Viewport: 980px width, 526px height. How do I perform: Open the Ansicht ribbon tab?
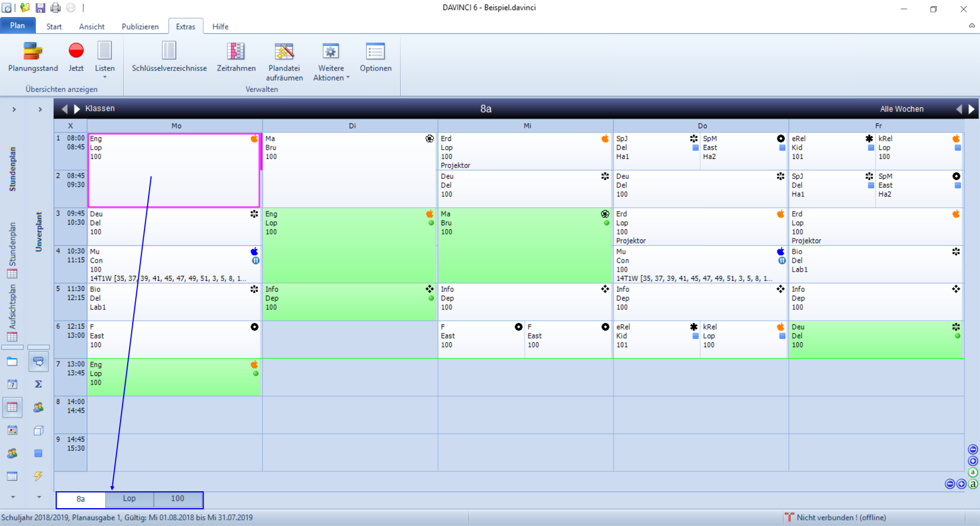(92, 27)
